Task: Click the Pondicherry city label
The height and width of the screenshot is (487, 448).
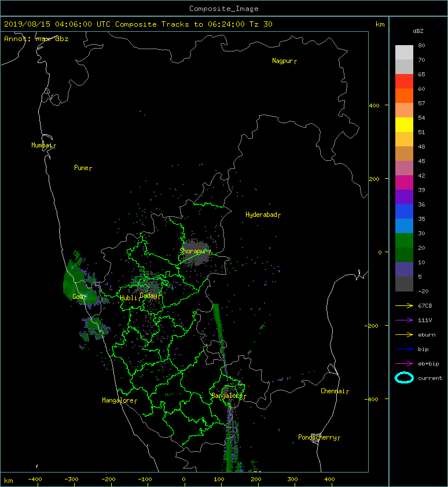Action: point(317,437)
